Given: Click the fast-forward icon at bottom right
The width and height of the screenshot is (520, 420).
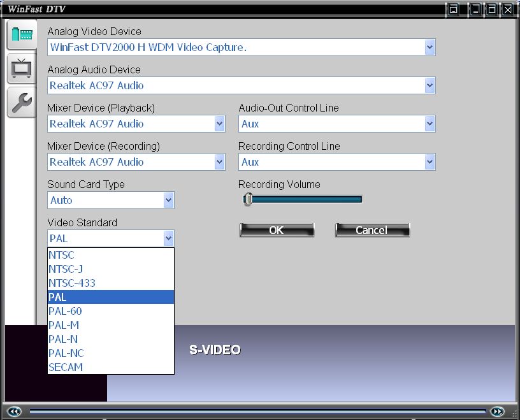Looking at the screenshot, I should pyautogui.click(x=498, y=412).
